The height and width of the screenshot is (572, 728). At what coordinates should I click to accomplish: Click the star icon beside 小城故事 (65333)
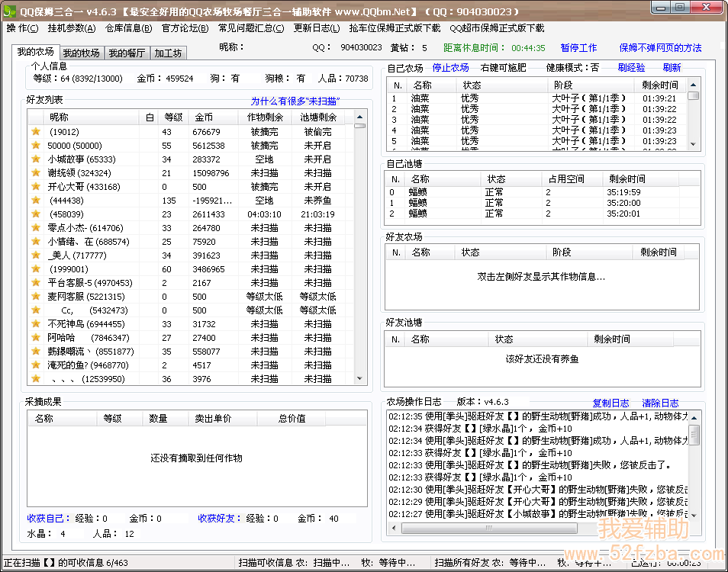click(35, 159)
